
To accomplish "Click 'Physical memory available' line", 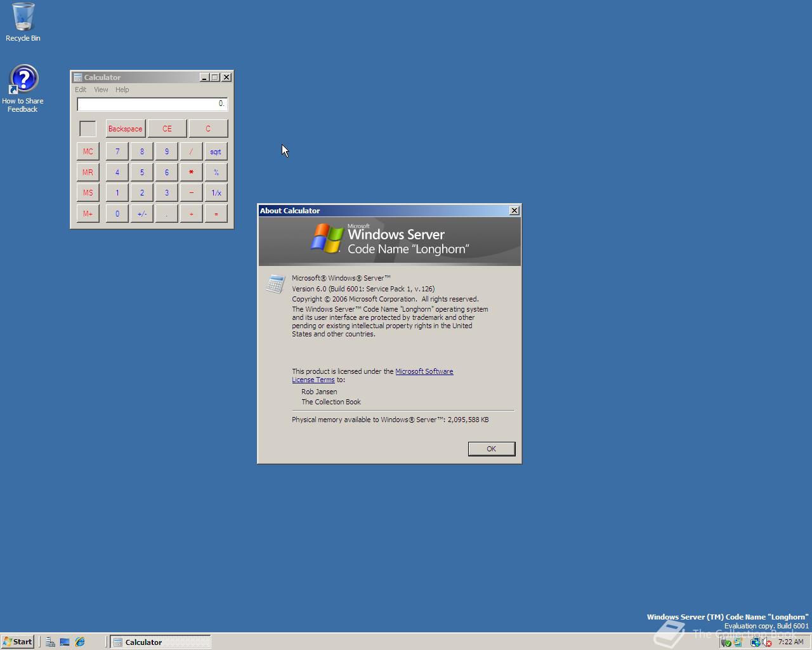I will [390, 420].
